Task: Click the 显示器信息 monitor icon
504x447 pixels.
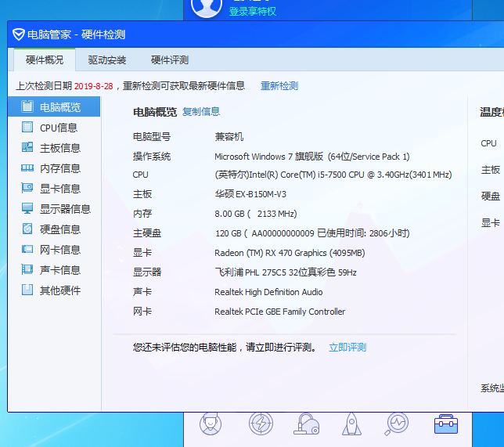Action: pos(27,208)
